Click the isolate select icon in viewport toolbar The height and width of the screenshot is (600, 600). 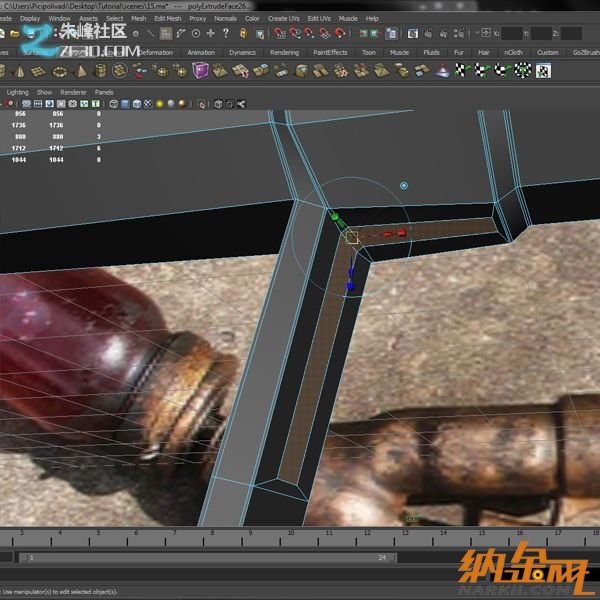[201, 104]
